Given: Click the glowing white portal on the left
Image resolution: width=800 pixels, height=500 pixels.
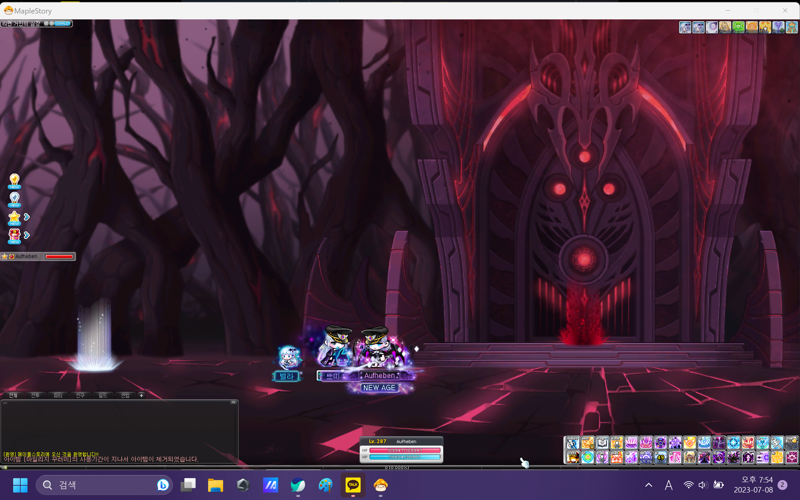Looking at the screenshot, I should 95,334.
